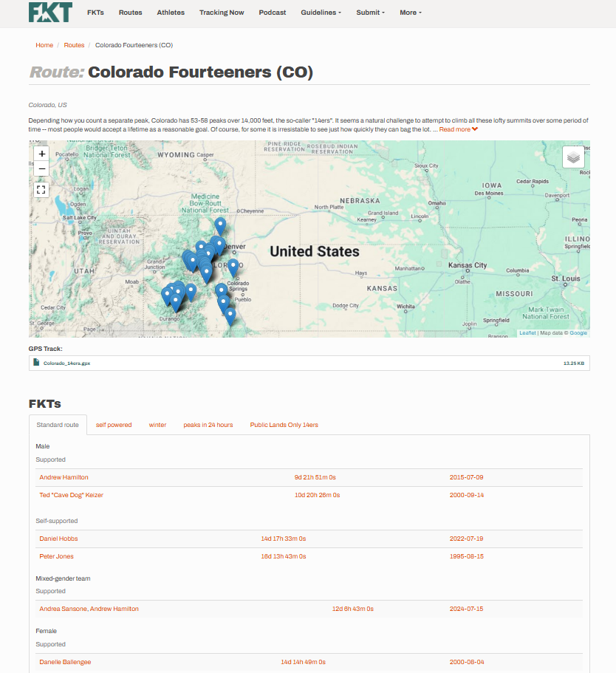Open Andrea Sansone, Andrew Hamilton team link
This screenshot has width=616, height=673.
coord(89,609)
